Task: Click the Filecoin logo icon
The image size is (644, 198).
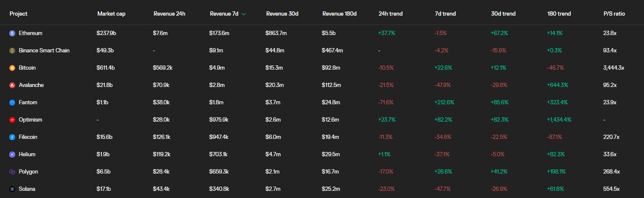Action: 12,137
